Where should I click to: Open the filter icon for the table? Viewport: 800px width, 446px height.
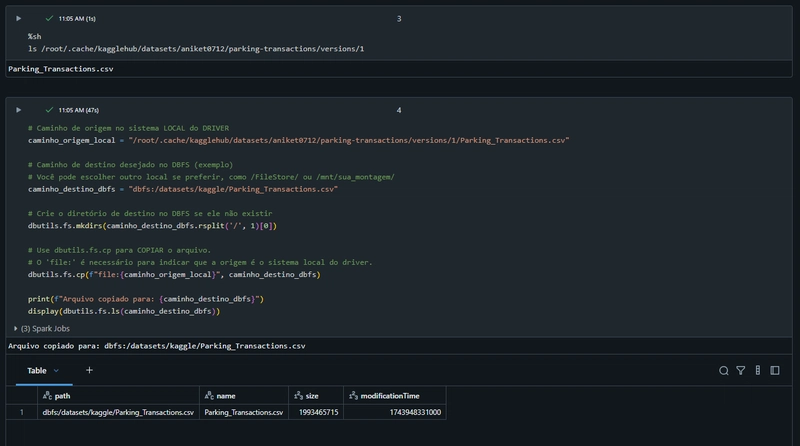coord(740,370)
